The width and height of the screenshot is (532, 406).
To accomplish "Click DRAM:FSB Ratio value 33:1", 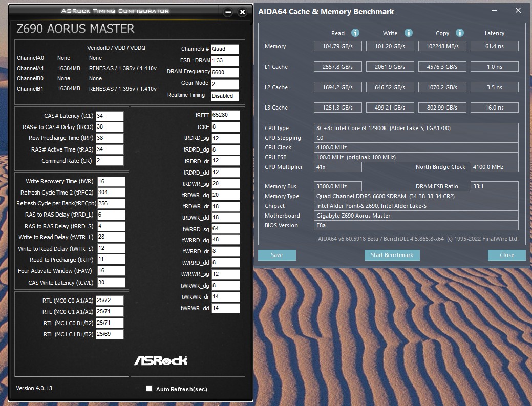I will pos(494,186).
